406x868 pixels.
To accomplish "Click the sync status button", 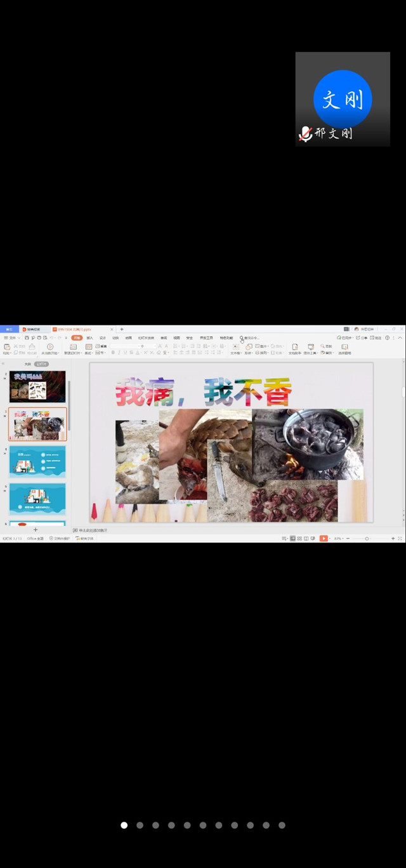I will click(x=345, y=338).
